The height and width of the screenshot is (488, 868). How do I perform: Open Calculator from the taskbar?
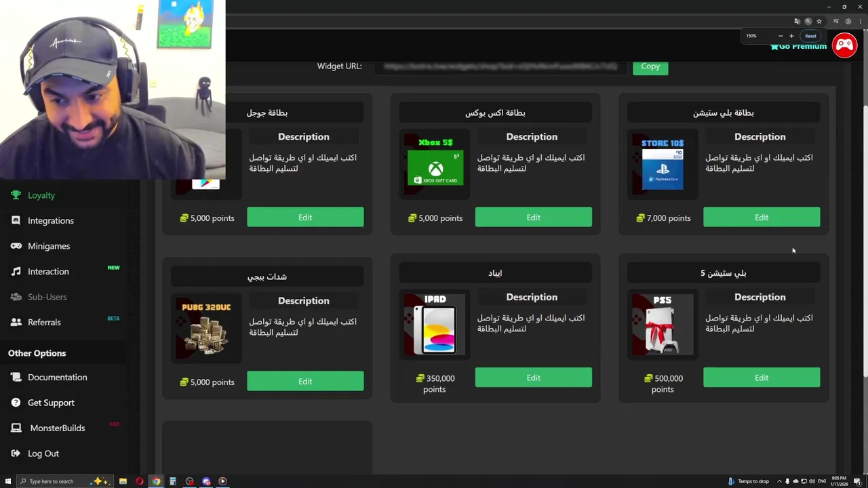[x=173, y=481]
